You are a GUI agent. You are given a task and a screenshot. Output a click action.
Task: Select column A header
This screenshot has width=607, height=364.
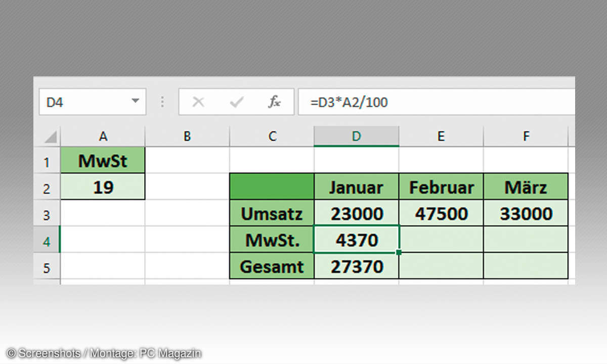pyautogui.click(x=103, y=136)
